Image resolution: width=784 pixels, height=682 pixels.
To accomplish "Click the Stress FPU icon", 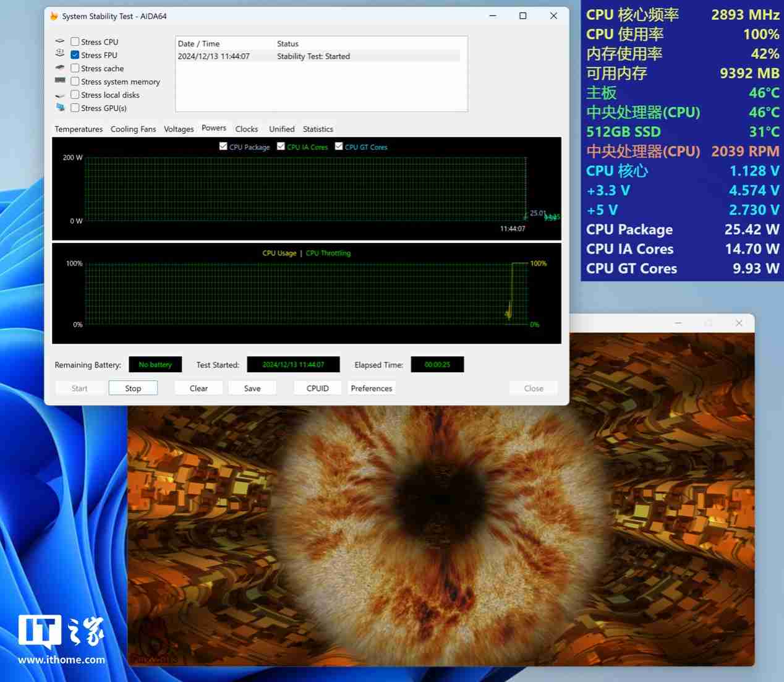I will click(60, 54).
